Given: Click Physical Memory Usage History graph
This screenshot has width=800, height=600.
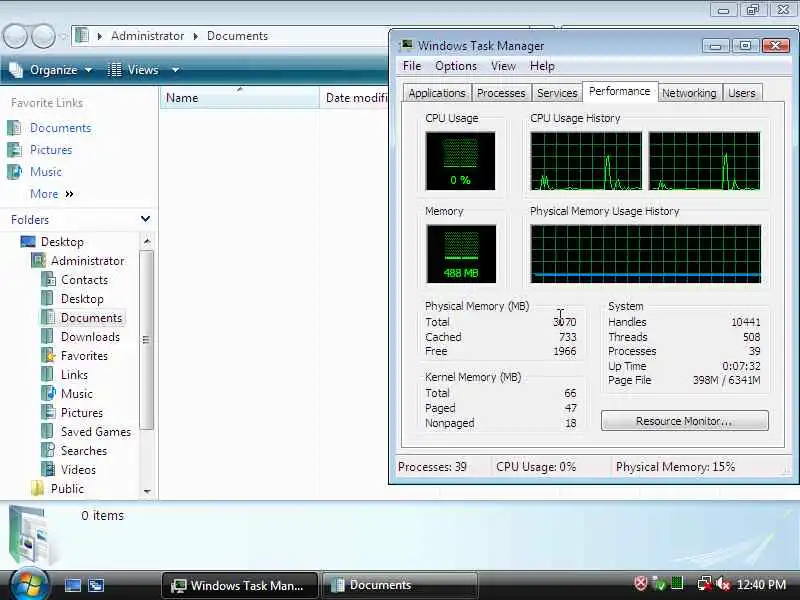Looking at the screenshot, I should point(645,254).
